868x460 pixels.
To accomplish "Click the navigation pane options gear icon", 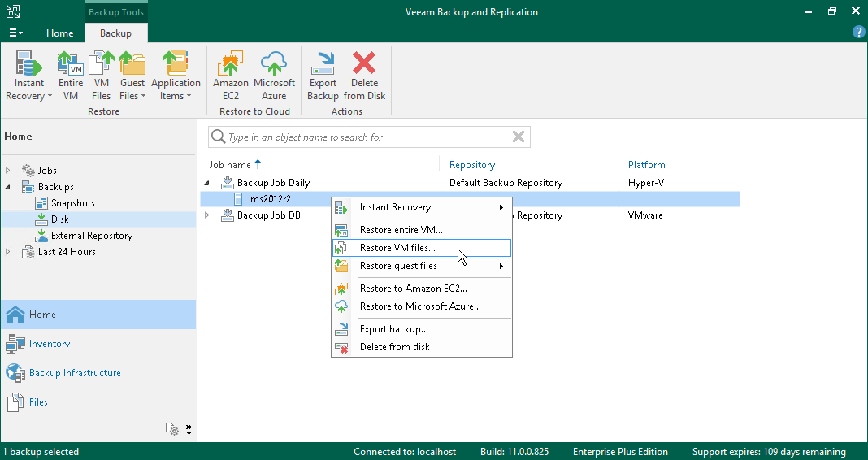I will (x=172, y=429).
